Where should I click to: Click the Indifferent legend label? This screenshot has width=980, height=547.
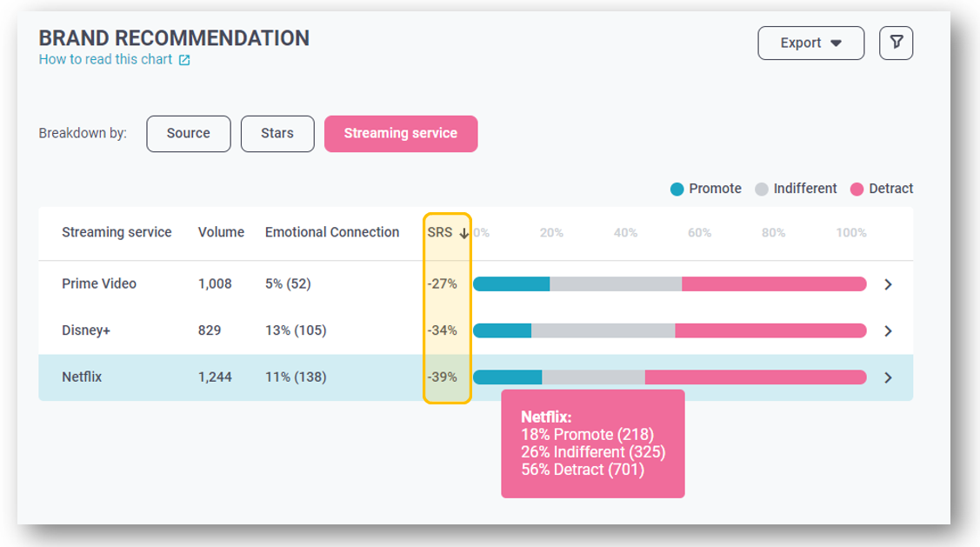[x=805, y=189]
